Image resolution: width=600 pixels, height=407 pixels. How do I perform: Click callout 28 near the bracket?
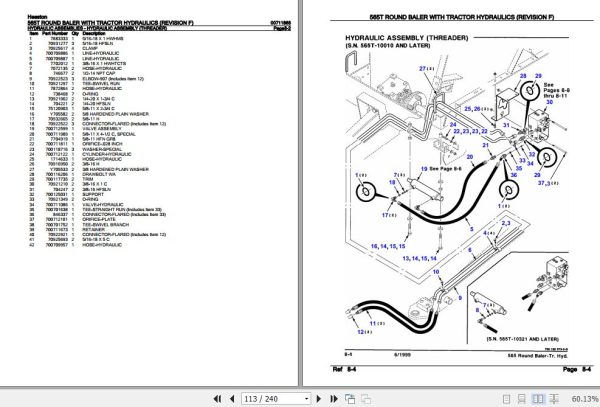point(523,76)
